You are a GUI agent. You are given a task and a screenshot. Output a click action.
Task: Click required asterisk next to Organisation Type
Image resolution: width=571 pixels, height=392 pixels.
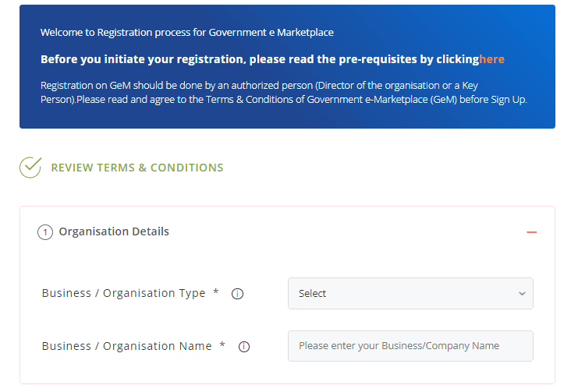216,293
